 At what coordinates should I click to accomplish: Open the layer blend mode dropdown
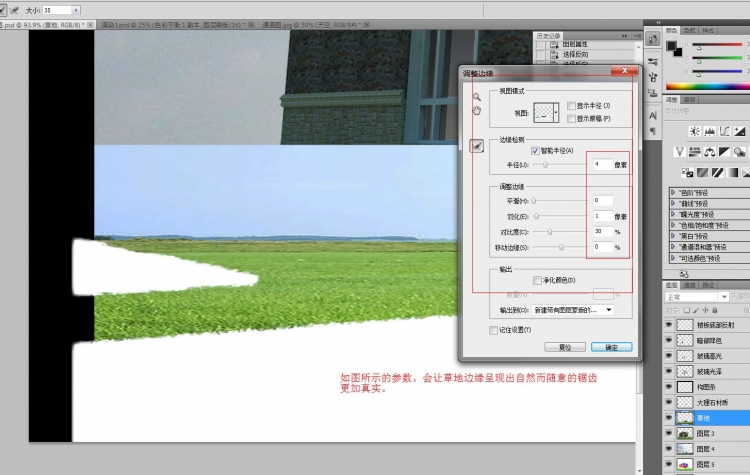point(696,297)
